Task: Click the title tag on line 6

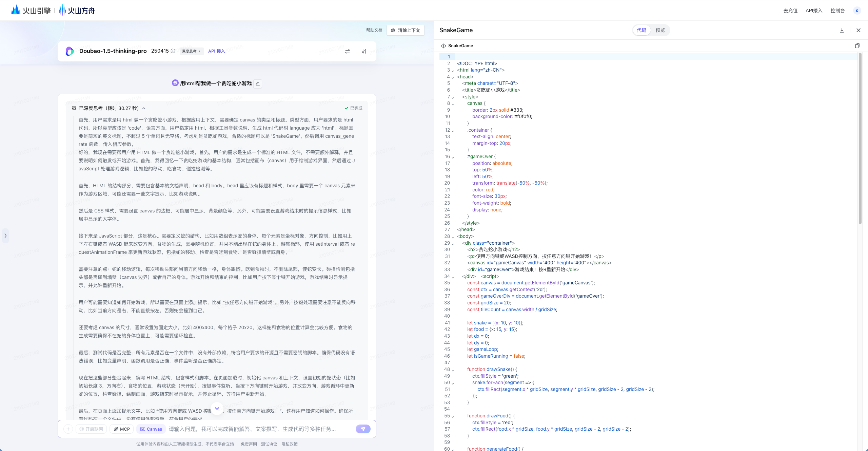Action: click(491, 90)
